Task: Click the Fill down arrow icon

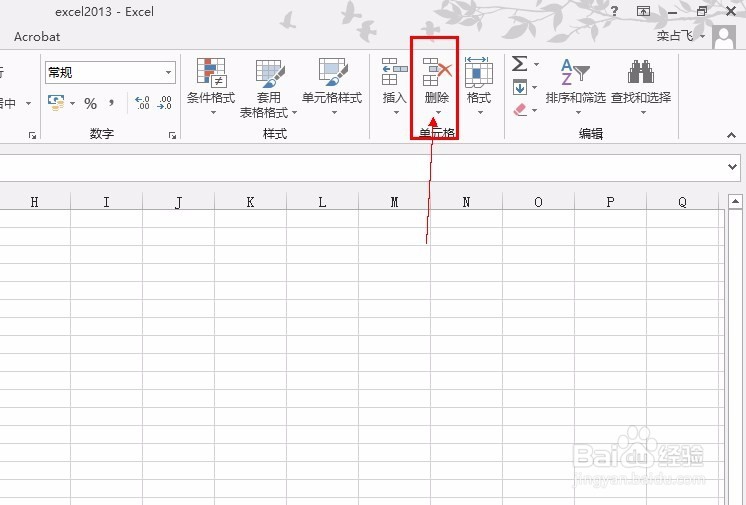Action: pyautogui.click(x=520, y=87)
